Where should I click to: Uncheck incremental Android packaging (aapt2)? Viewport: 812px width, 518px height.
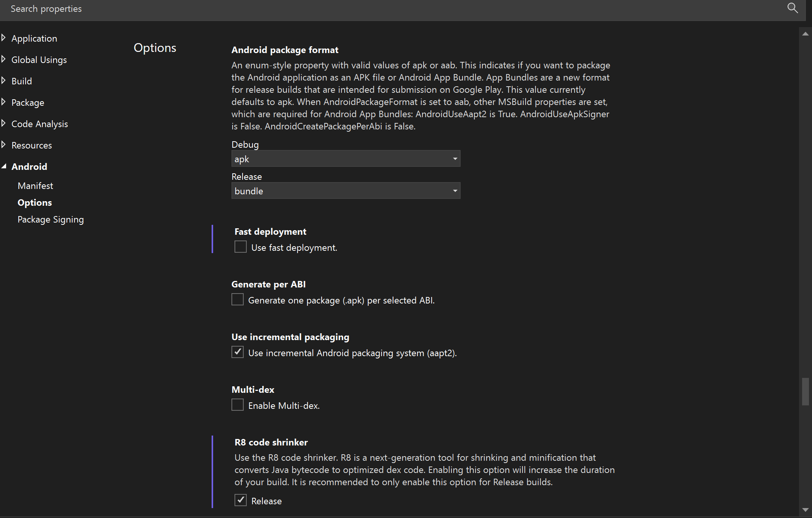[237, 352]
